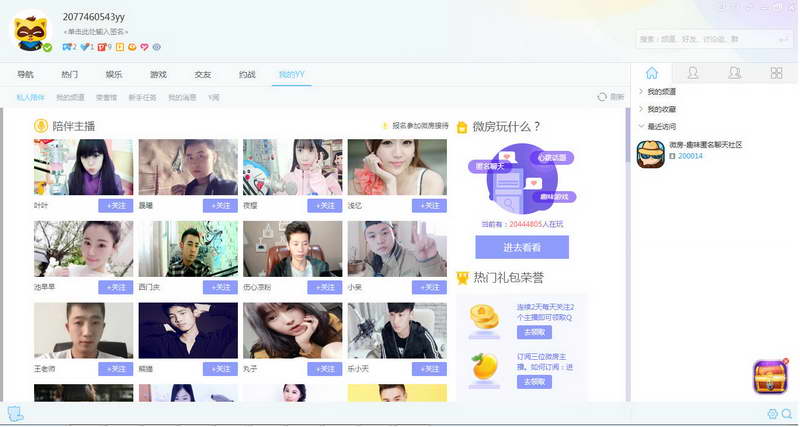800x427 pixels.
Task: Open the settings gear at bottom right
Action: 772,414
